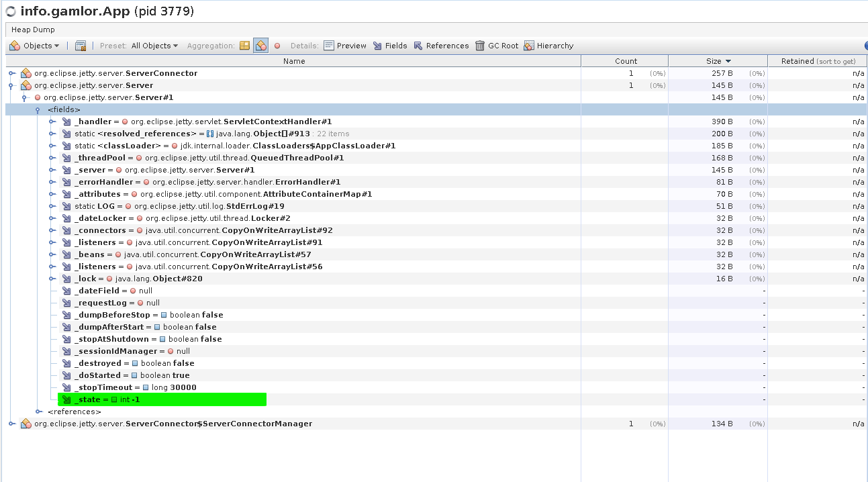The image size is (868, 482).
Task: Sort by the Name column header
Action: tap(294, 61)
